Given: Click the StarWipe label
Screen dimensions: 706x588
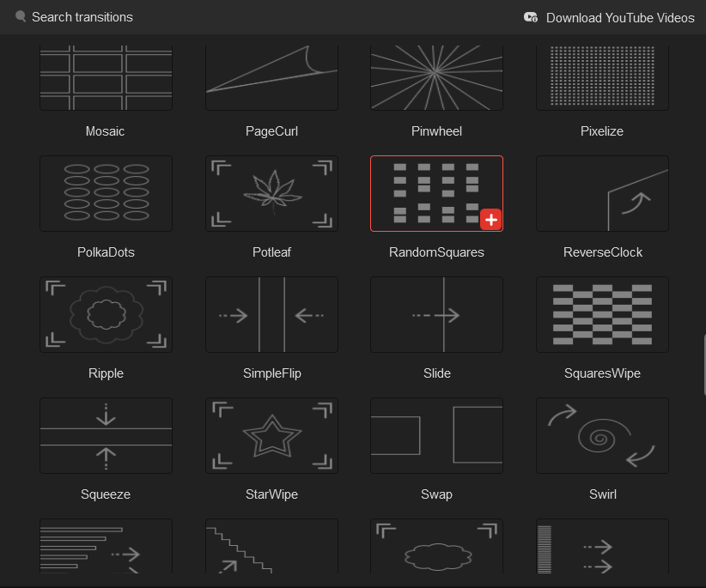Looking at the screenshot, I should (271, 494).
